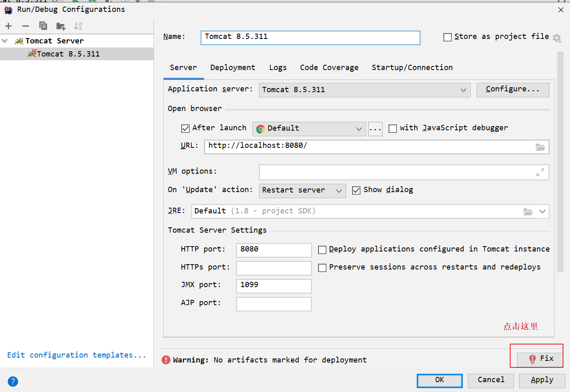The image size is (570, 392).
Task: Click the Remove Configuration minus icon
Action: tap(25, 26)
